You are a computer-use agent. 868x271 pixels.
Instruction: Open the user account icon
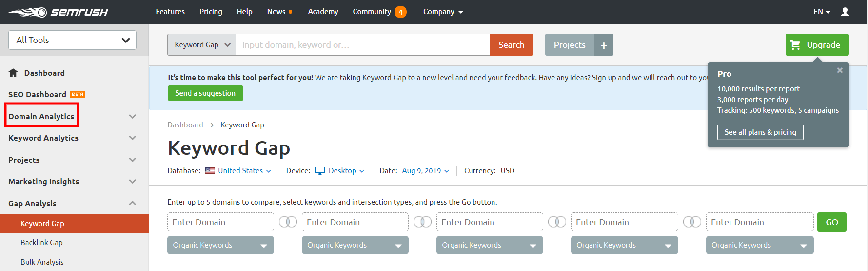click(x=845, y=12)
